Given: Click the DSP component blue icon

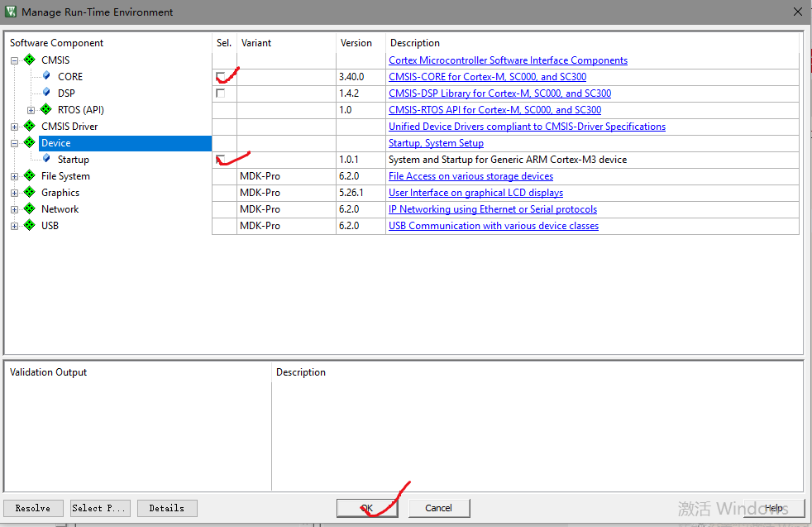Looking at the screenshot, I should [46, 92].
